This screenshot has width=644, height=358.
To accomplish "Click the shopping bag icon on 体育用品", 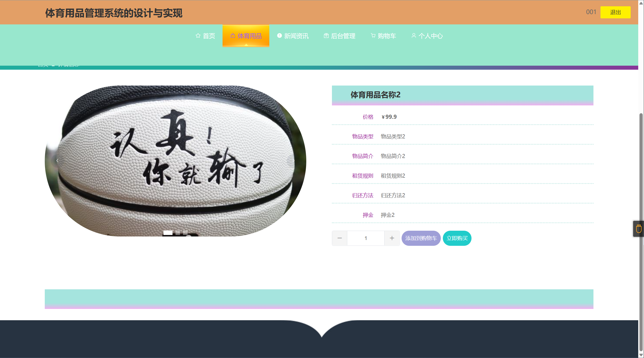I will [x=233, y=35].
